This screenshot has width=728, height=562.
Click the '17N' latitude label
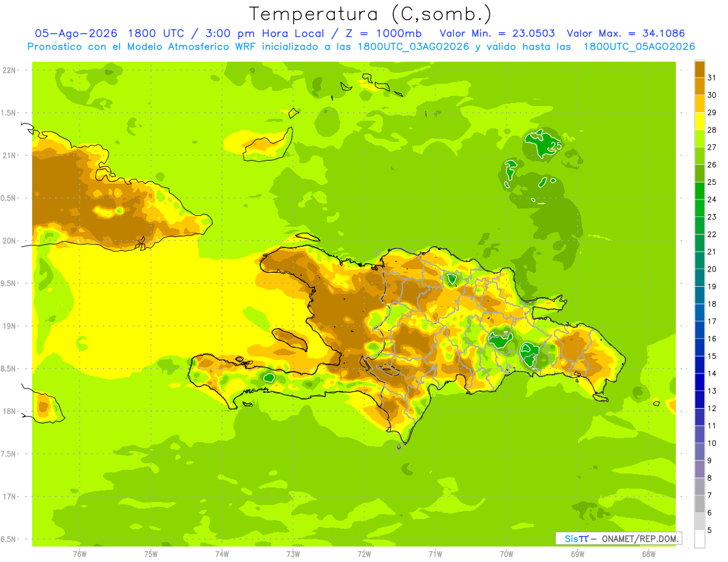(10, 497)
